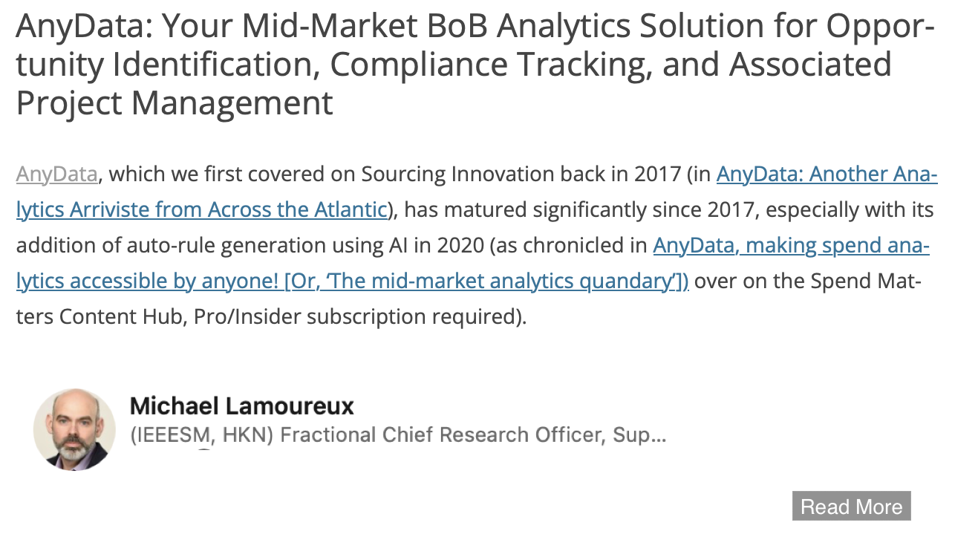Click Michael Lamoureux's profile photo
This screenshot has height=560, width=955.
(x=74, y=429)
